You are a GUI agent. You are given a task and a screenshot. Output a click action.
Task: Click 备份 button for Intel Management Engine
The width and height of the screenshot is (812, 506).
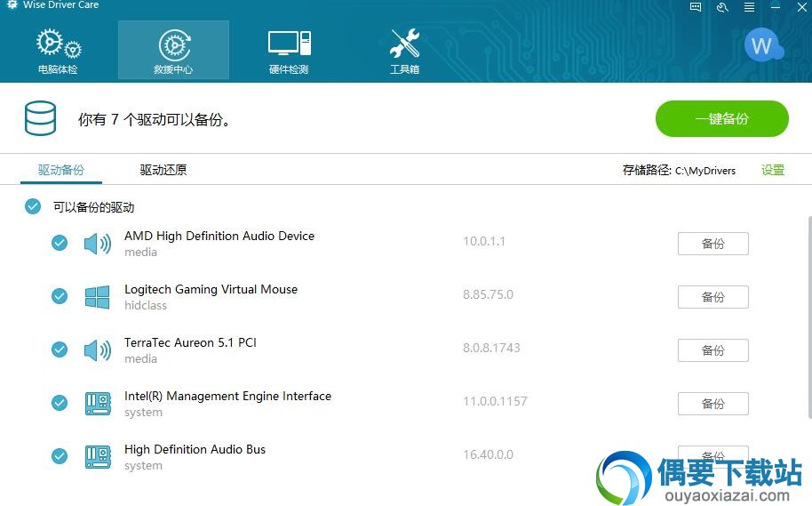[x=713, y=404]
